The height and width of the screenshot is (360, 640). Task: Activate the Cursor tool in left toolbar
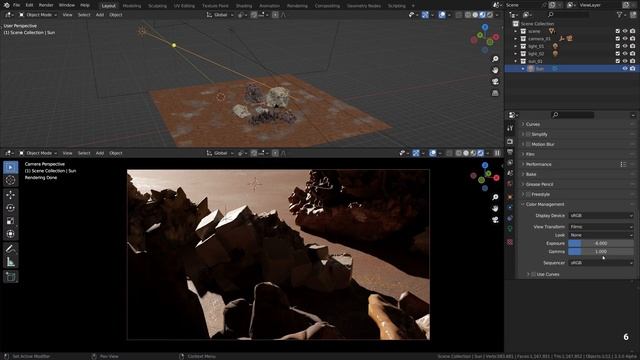tap(11, 180)
